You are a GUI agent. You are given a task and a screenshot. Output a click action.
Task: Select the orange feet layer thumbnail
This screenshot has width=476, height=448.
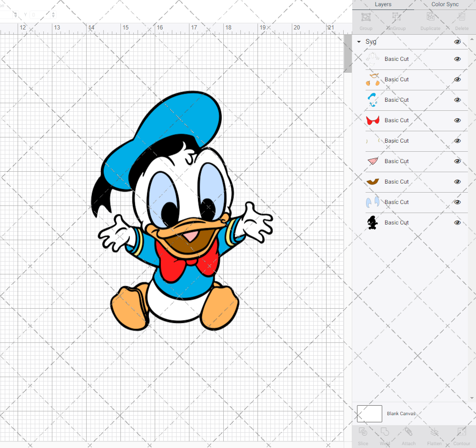pos(373,79)
